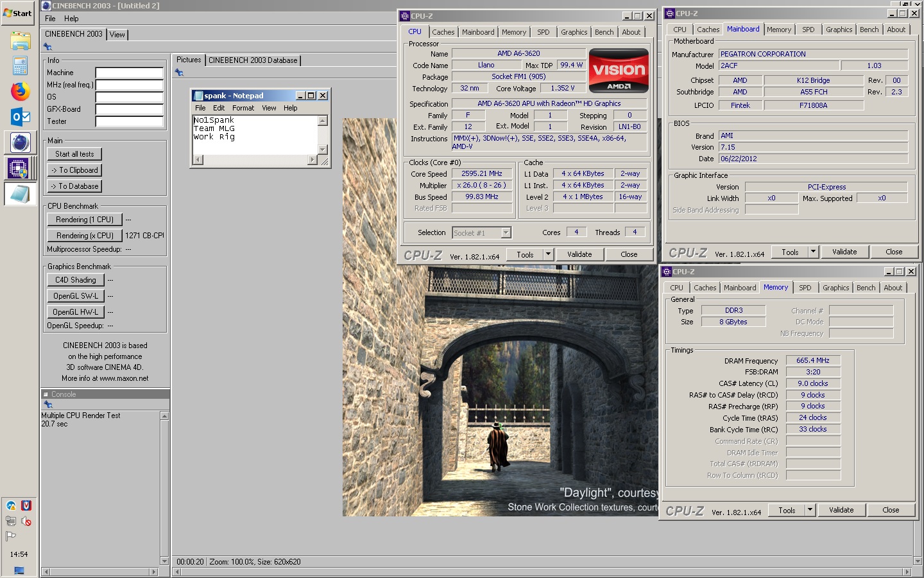The width and height of the screenshot is (924, 578).
Task: Select Bench tab in CPU-Z CPU window
Action: (604, 32)
